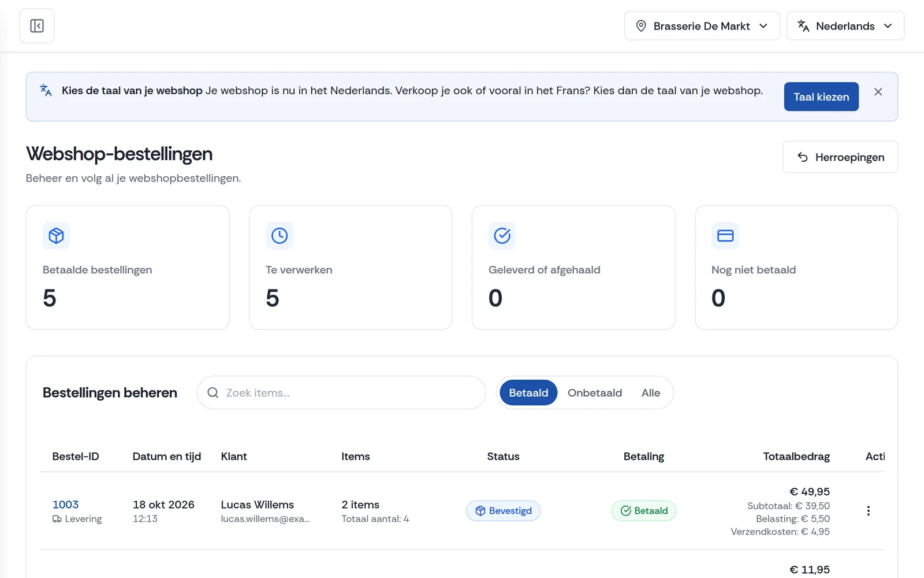Click the Bestel-ID column header
Screen dimensions: 924x578
tap(76, 457)
